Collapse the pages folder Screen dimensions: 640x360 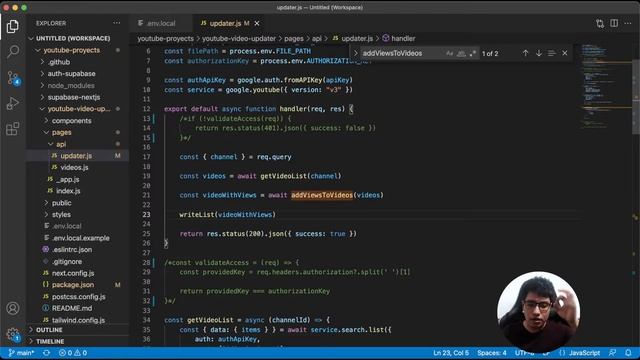(61, 133)
